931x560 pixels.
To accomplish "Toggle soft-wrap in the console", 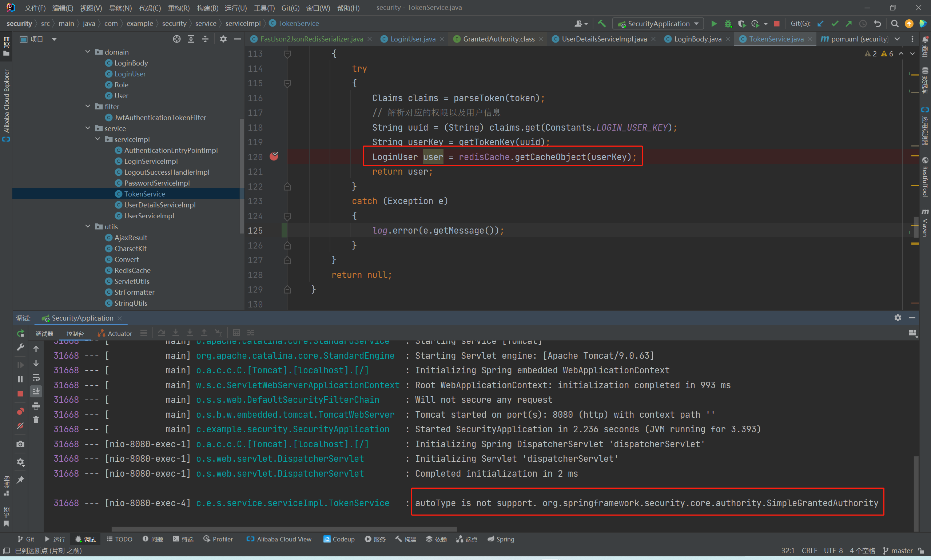I will (x=36, y=377).
